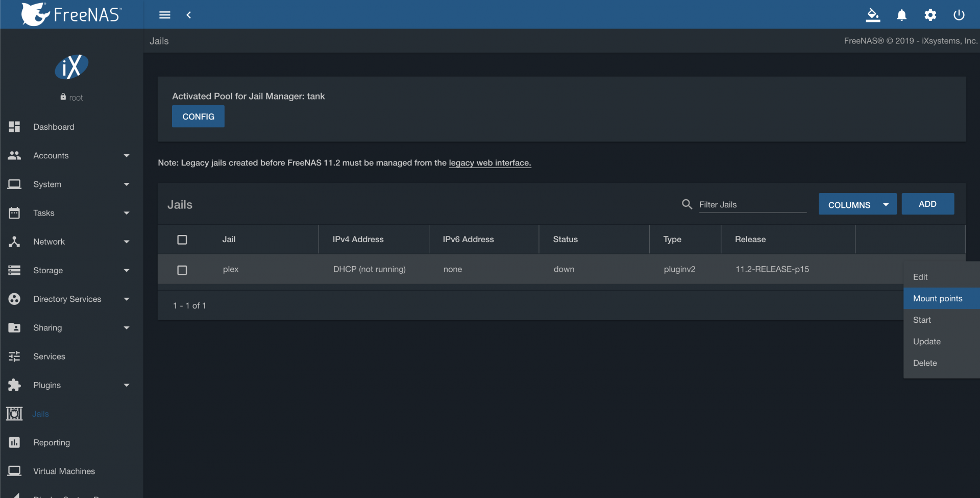
Task: Click the 'down' status cell
Action: pyautogui.click(x=564, y=269)
